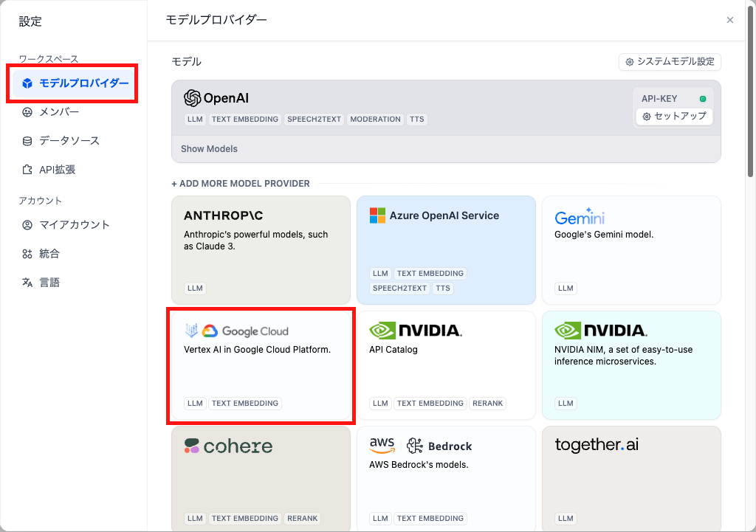Screen dimensions: 756x532
Task: Select the Azure OpenAI Service card
Action: [x=446, y=250]
